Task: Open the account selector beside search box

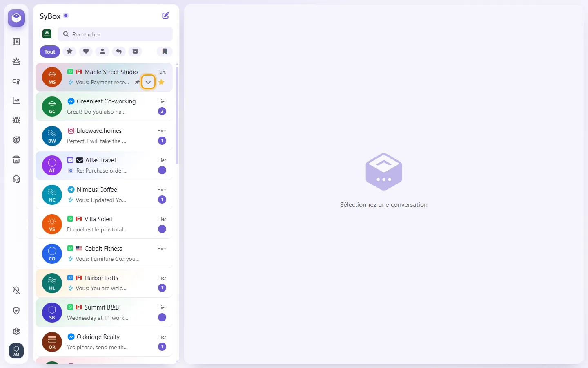Action: 47,34
